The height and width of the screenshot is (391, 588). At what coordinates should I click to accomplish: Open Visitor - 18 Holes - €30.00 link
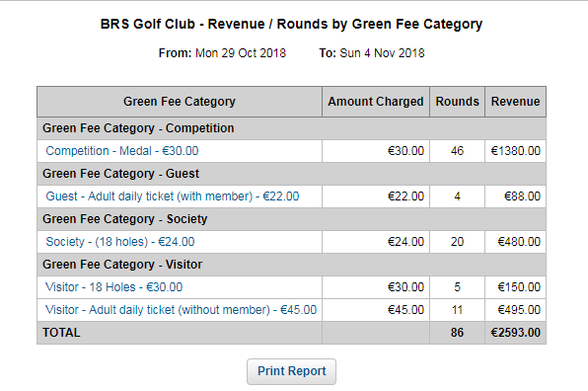click(x=114, y=287)
